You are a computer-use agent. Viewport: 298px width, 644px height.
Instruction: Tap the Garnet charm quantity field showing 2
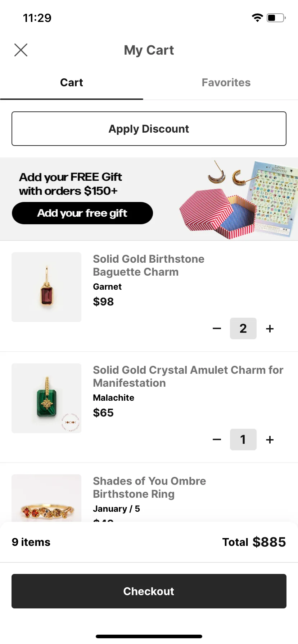[243, 328]
